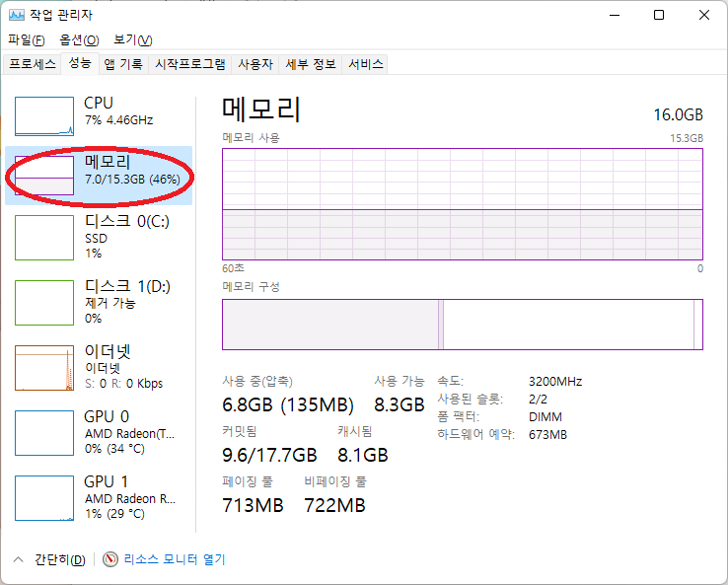This screenshot has height=585, width=728.
Task: Click the resource monitor gauge icon
Action: 110,559
